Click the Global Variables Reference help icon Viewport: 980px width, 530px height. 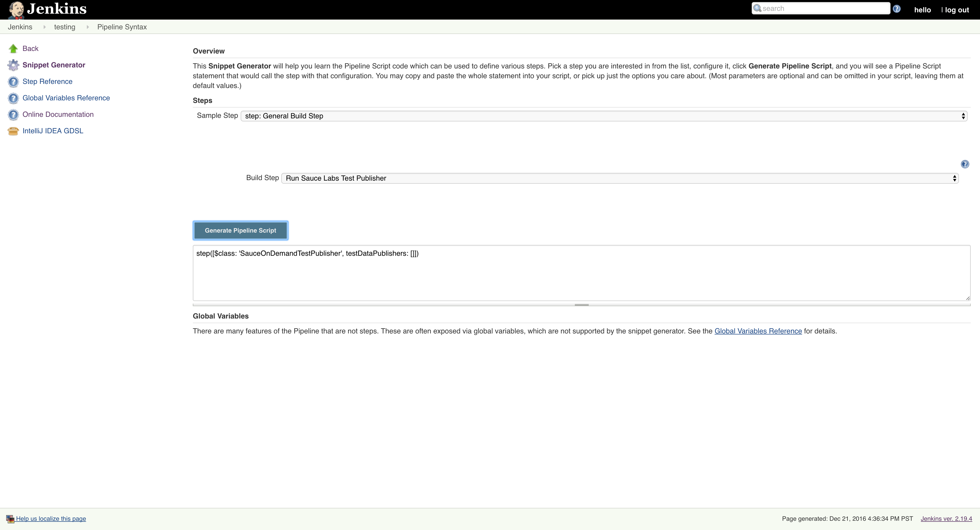(13, 98)
